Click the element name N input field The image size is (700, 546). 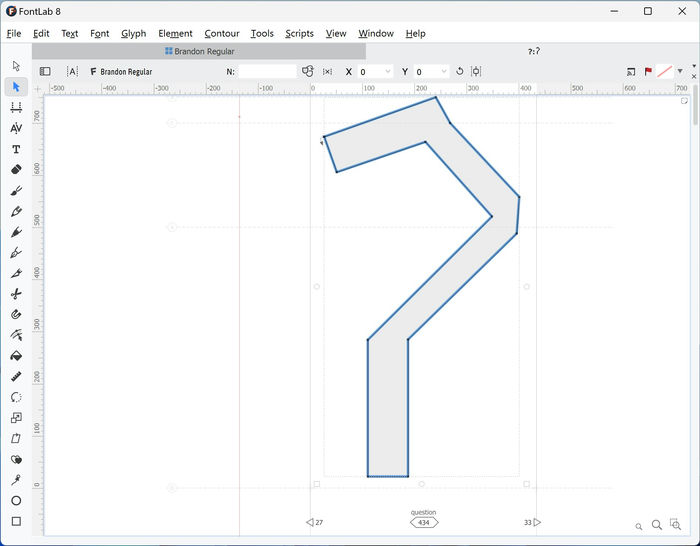point(267,71)
